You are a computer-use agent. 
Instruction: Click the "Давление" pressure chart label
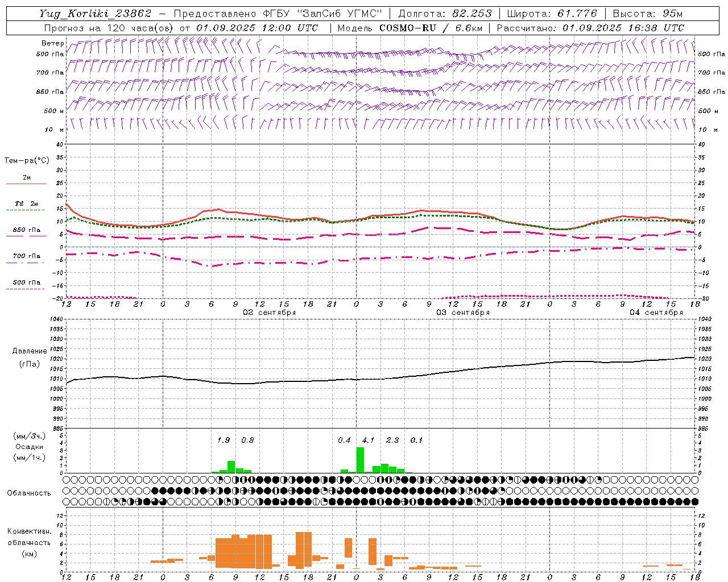pyautogui.click(x=30, y=351)
